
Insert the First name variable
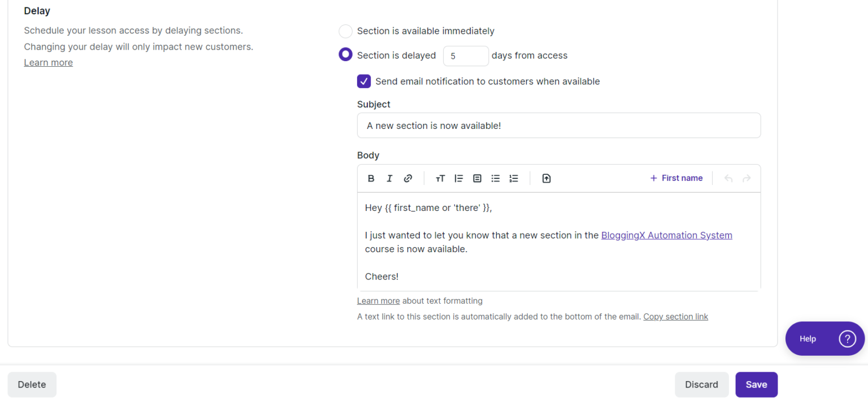676,178
